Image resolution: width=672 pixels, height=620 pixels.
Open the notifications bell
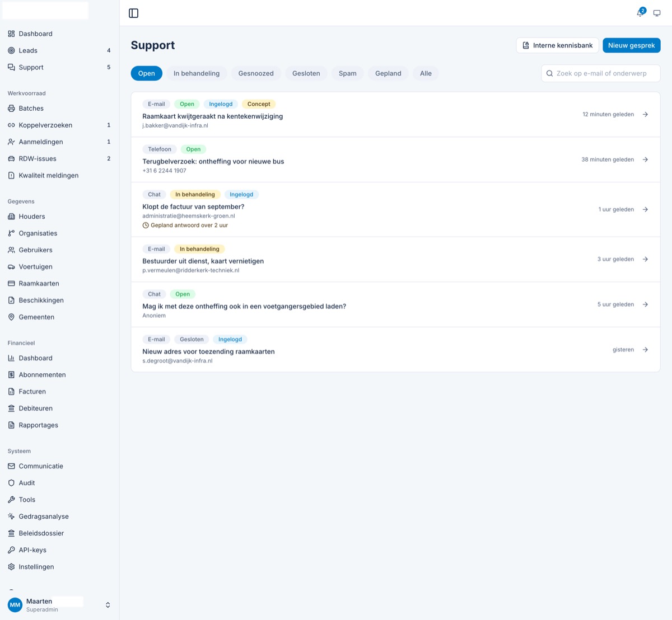(641, 13)
